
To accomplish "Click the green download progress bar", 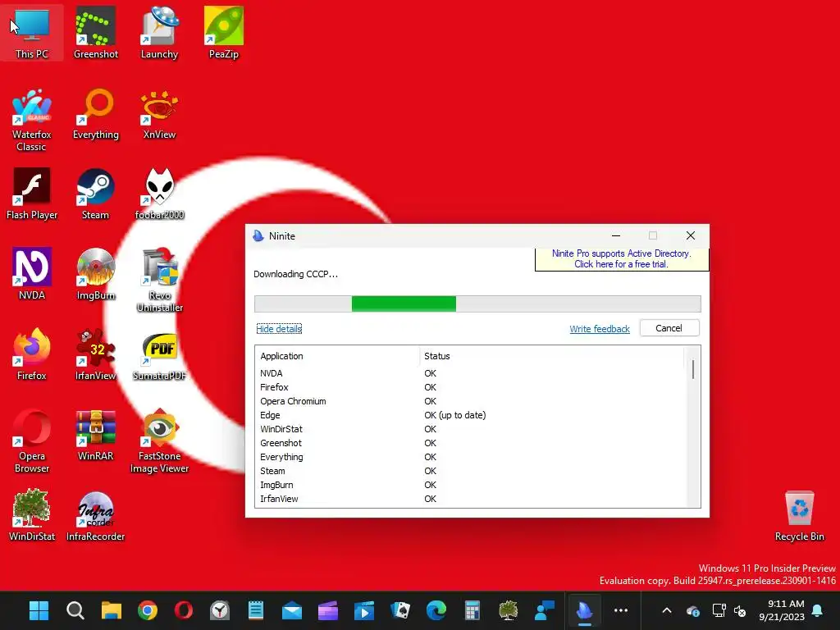I will point(404,304).
